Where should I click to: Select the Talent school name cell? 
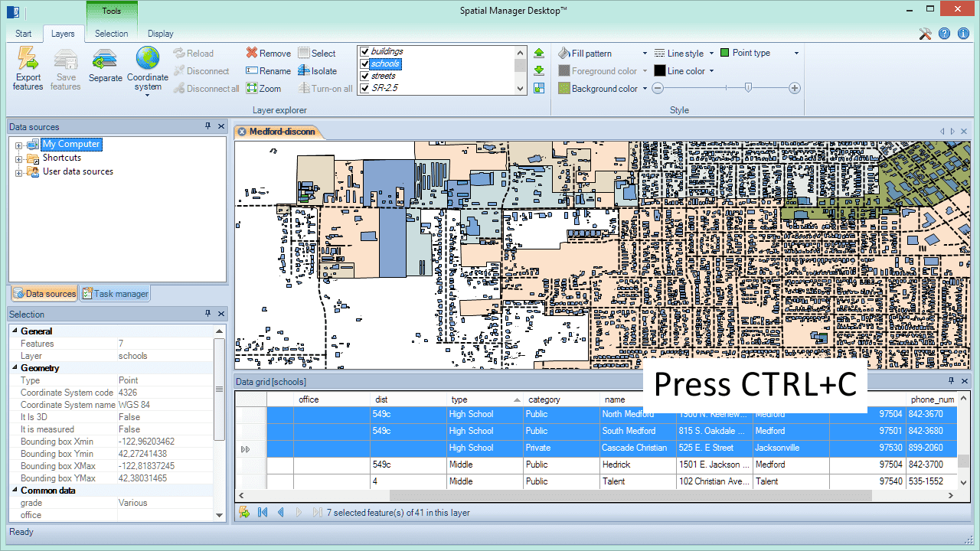638,481
